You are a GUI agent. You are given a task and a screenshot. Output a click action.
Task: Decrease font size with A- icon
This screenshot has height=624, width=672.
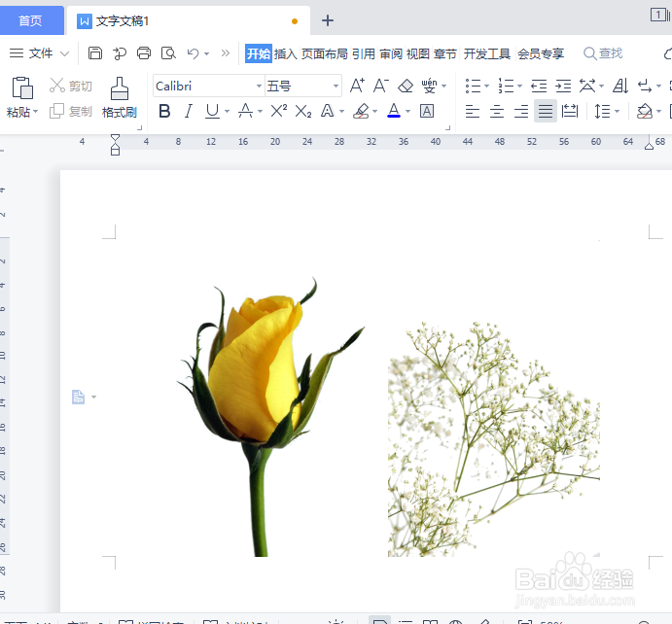tap(380, 86)
